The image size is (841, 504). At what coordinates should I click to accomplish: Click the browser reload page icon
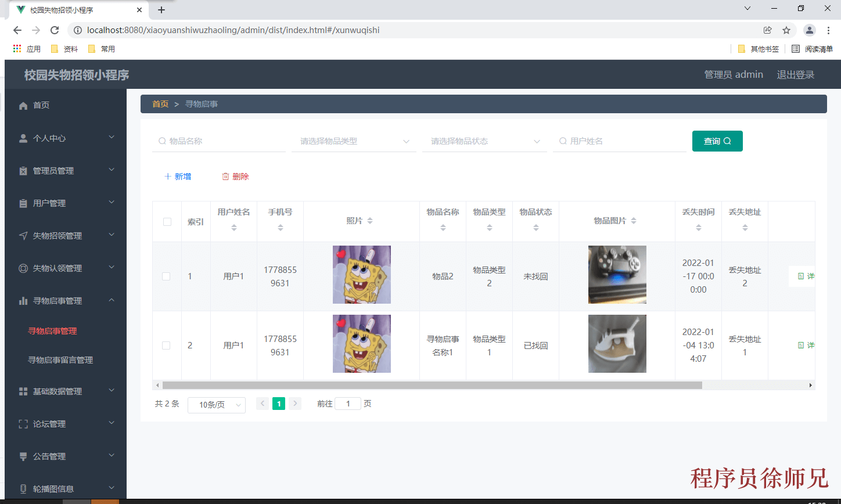point(55,30)
